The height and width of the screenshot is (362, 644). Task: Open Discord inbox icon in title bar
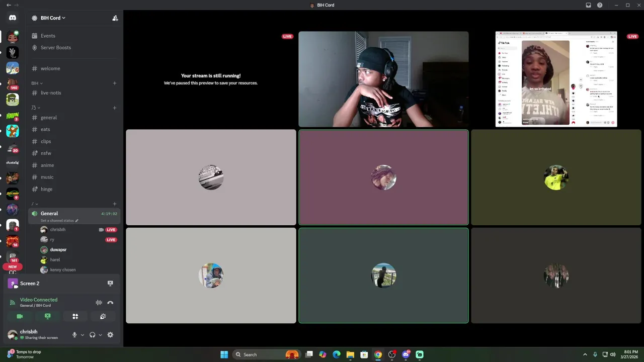(588, 5)
